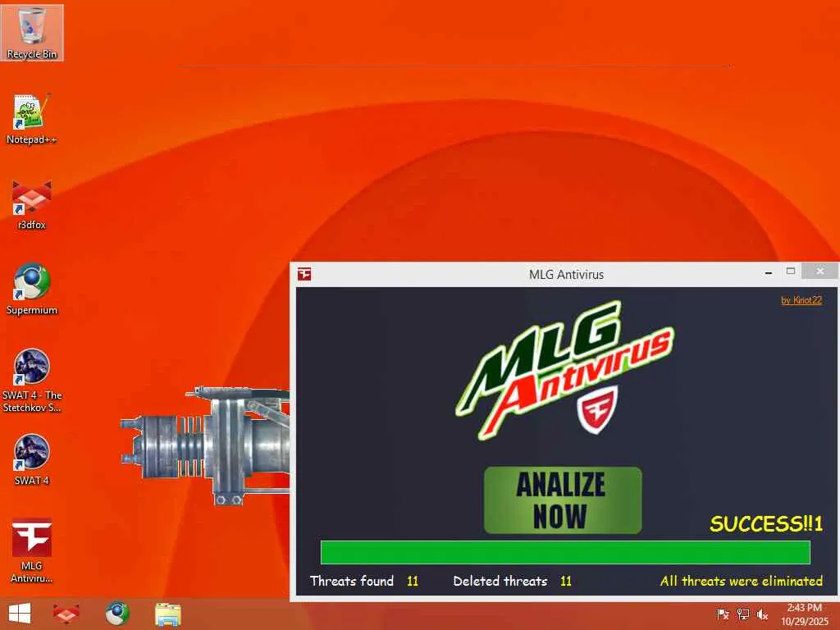This screenshot has width=840, height=630.
Task: Click the green scan progress bar
Action: point(565,552)
